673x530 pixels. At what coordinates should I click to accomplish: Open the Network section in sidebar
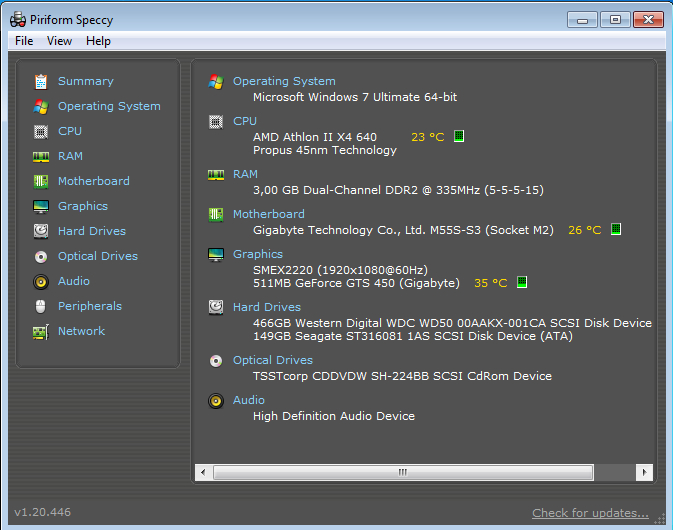pos(81,331)
